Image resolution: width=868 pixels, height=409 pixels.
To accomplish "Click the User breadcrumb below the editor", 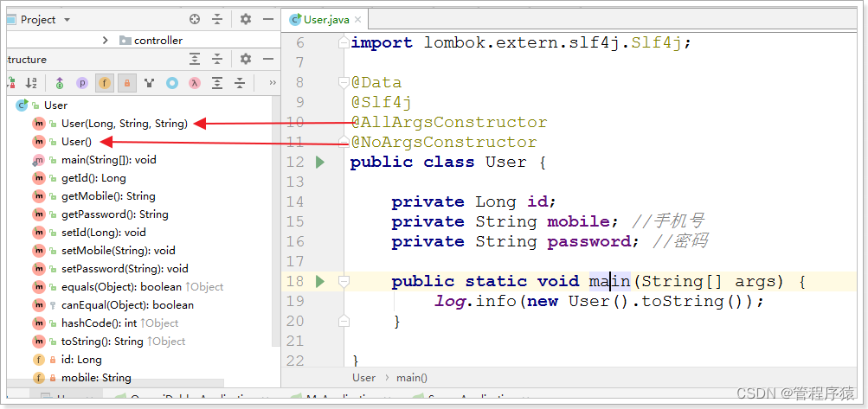I will click(363, 378).
